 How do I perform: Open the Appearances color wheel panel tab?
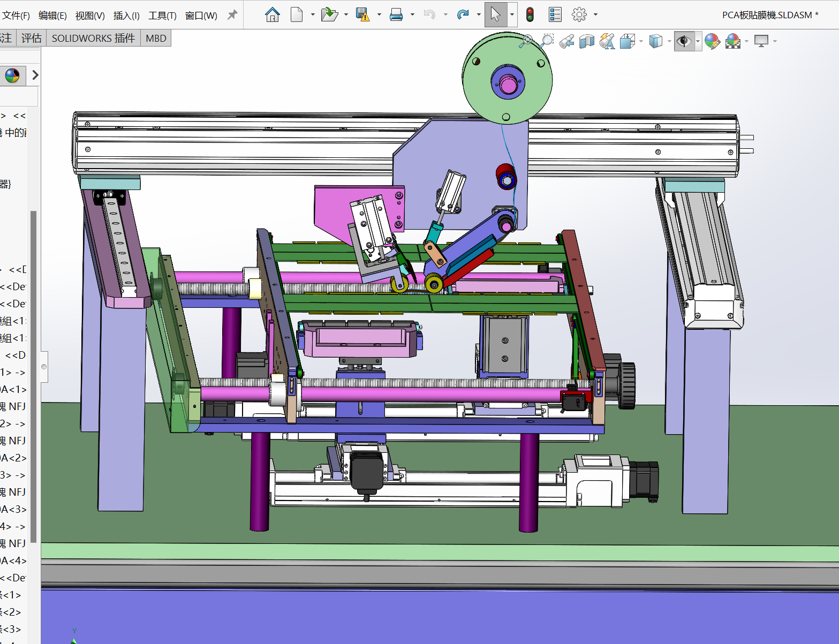12,75
